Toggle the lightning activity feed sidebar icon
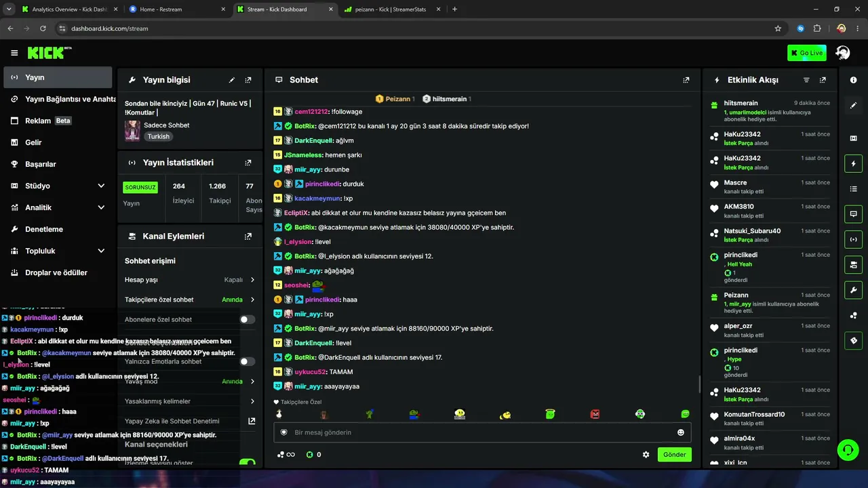Viewport: 868px width, 488px height. (x=853, y=163)
